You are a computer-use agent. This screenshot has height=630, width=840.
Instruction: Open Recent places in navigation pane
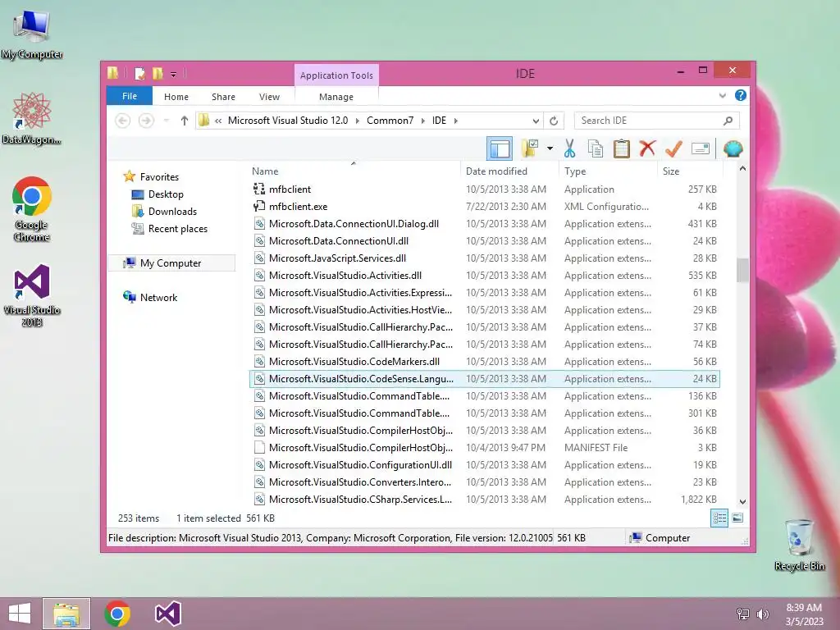click(x=178, y=228)
